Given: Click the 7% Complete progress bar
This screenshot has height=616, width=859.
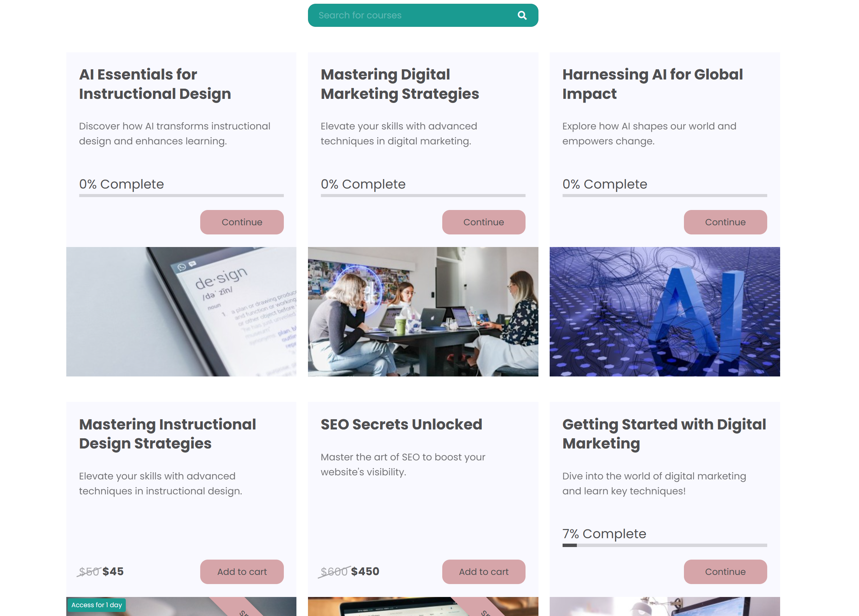Looking at the screenshot, I should point(664,545).
